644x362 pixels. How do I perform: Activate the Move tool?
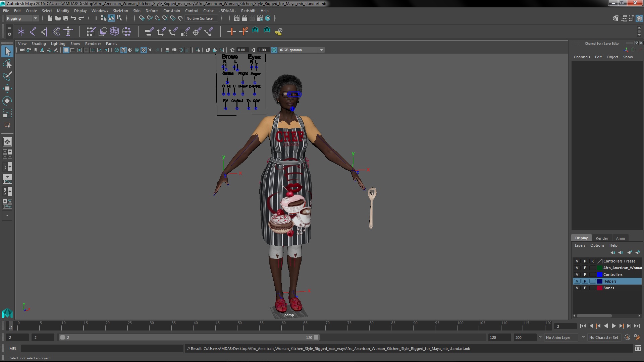(7, 88)
